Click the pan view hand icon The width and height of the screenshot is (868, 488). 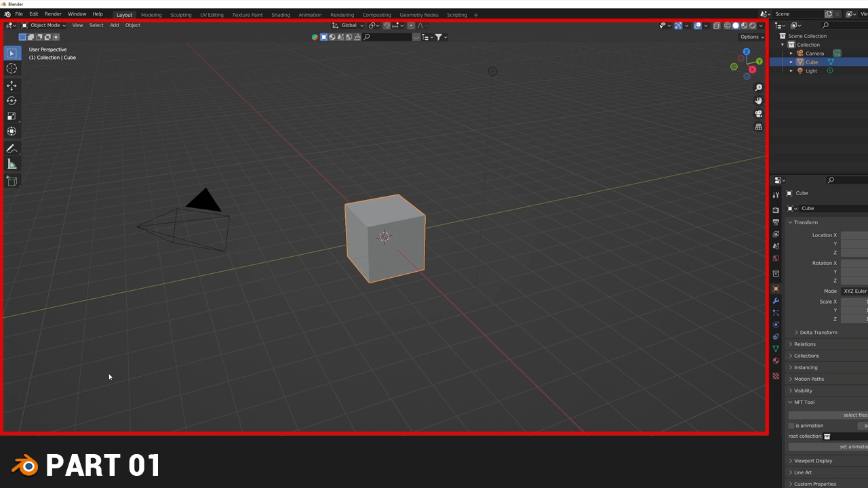pos(759,100)
